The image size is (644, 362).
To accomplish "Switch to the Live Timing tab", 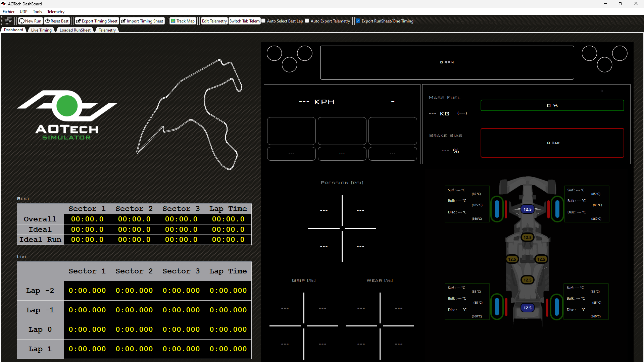I will click(41, 30).
